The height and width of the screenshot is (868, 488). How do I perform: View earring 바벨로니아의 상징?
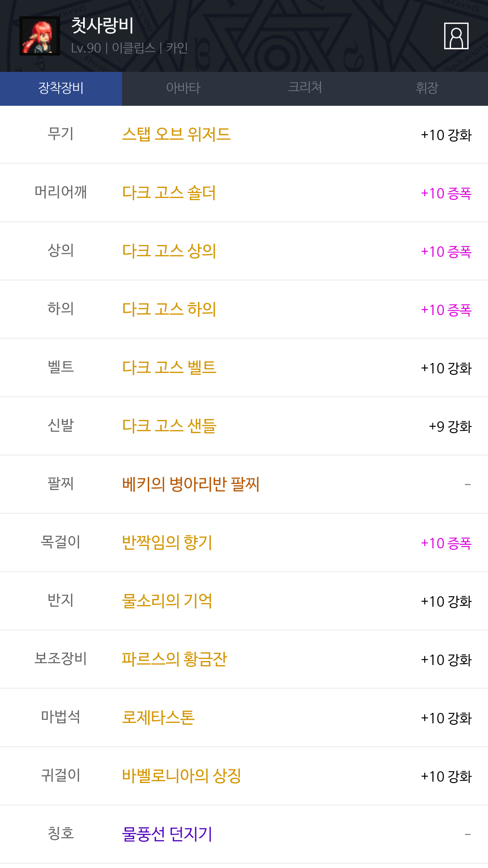click(x=182, y=776)
